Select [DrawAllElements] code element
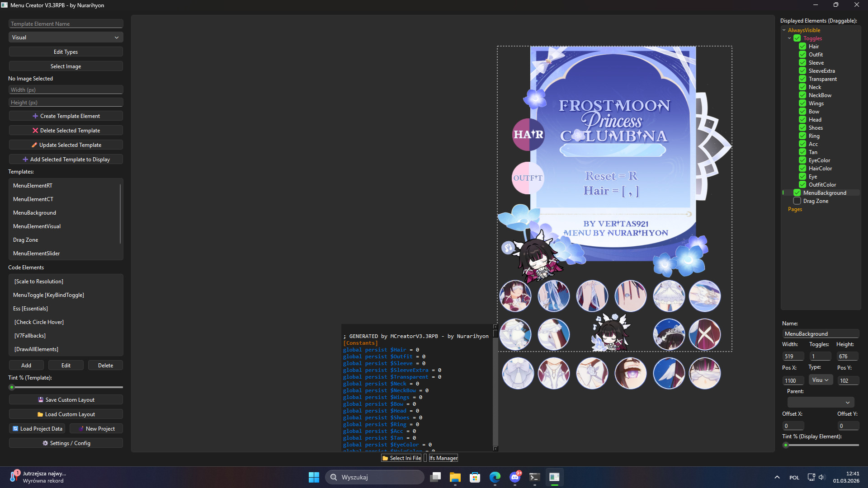868x488 pixels. (x=66, y=349)
